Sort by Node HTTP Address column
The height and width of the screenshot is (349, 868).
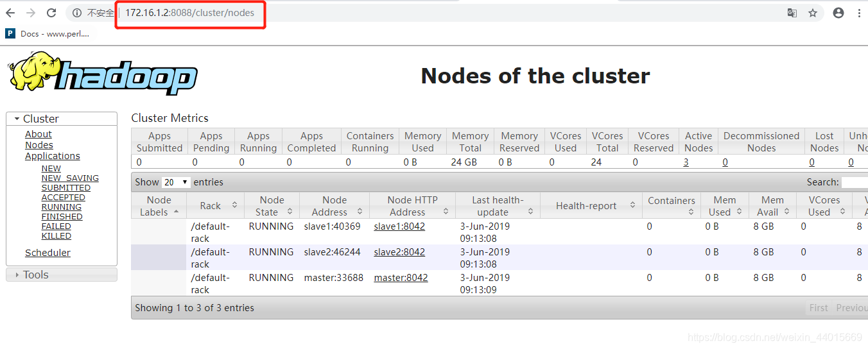coord(412,206)
